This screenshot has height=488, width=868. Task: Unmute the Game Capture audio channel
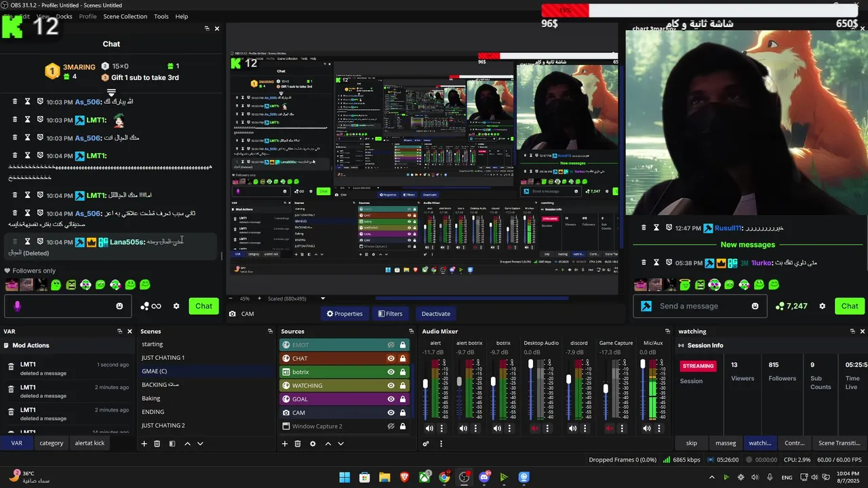click(609, 428)
